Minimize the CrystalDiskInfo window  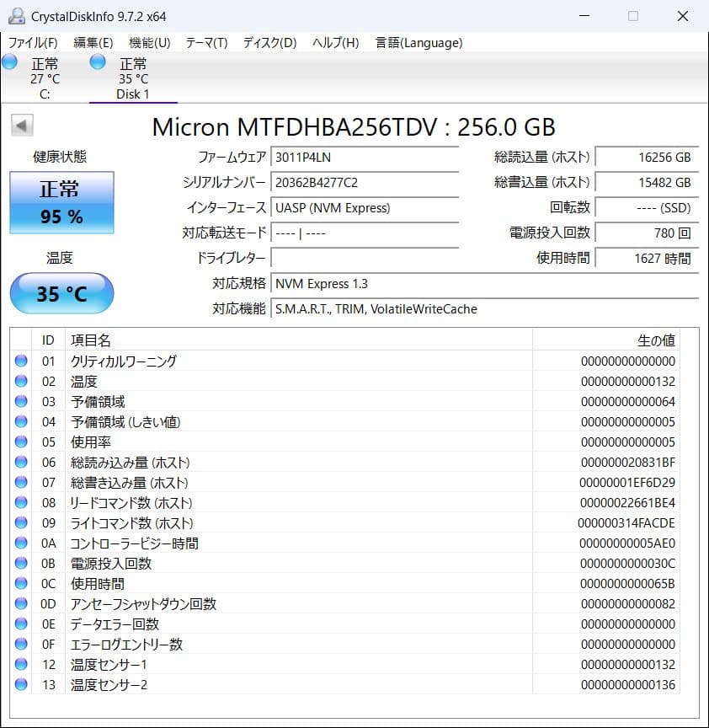click(x=584, y=16)
